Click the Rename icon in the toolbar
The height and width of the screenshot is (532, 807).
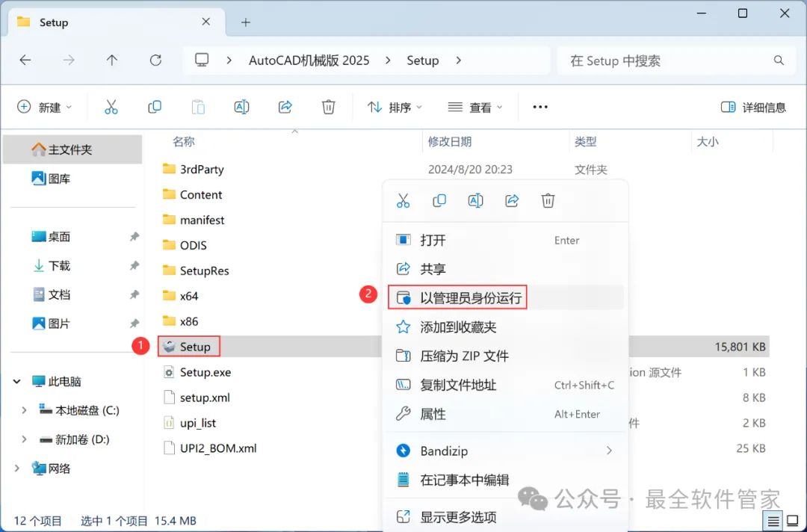(x=241, y=107)
